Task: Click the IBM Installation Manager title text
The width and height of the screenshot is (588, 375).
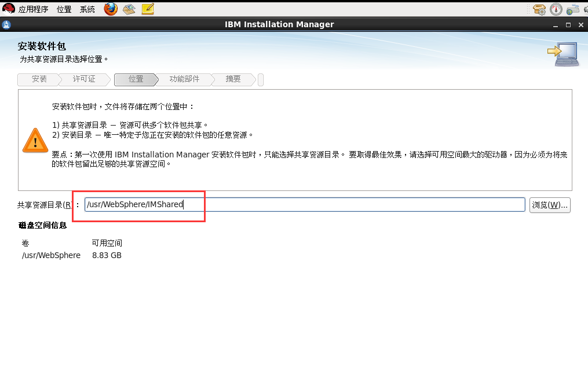Action: 279,24
